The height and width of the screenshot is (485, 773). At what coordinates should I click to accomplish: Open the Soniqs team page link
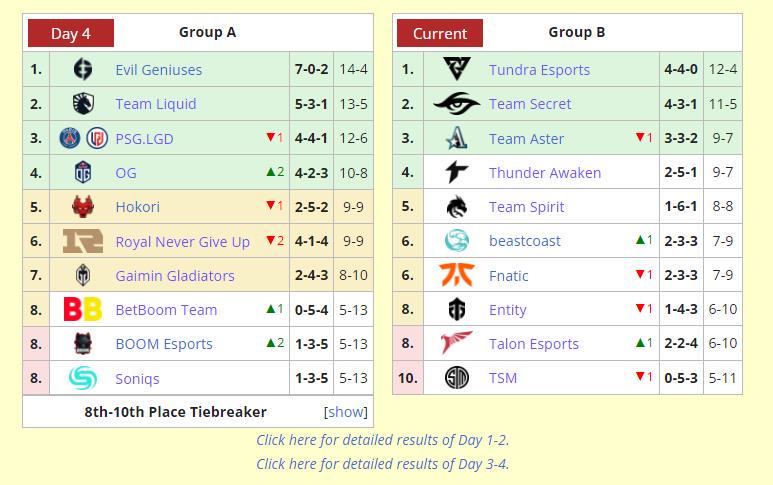pos(138,379)
